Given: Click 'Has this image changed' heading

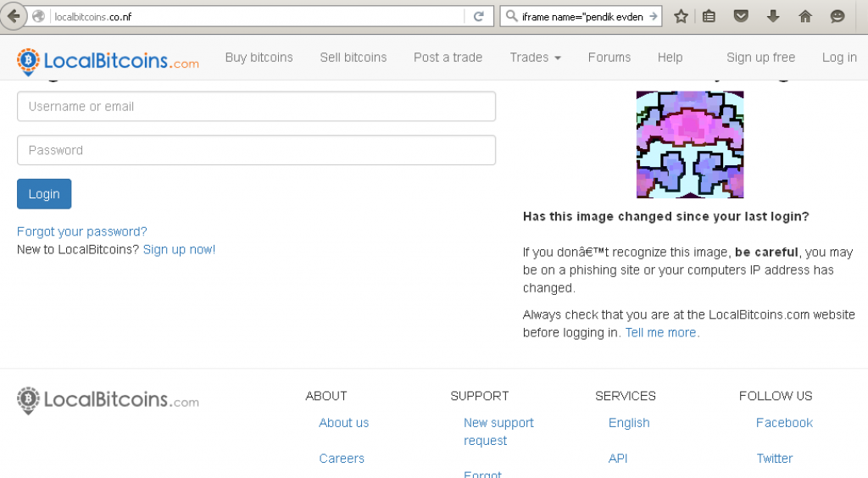Looking at the screenshot, I should pos(666,216).
